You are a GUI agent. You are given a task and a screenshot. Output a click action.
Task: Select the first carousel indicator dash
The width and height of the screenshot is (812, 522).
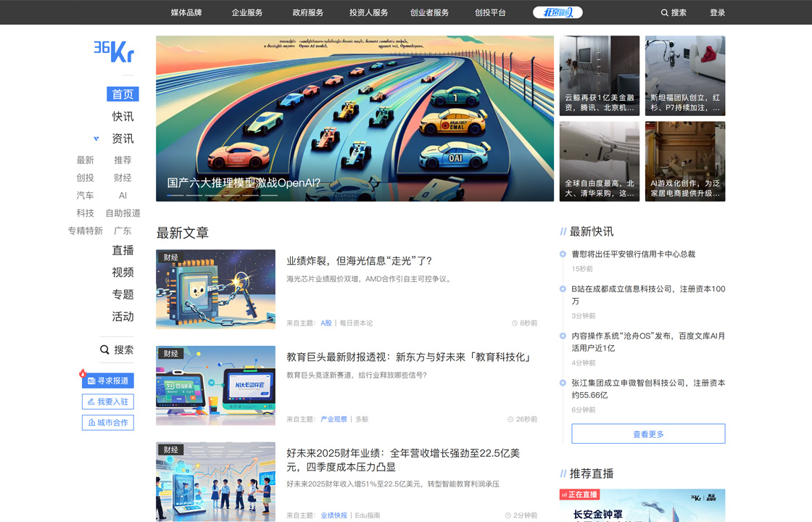click(x=175, y=195)
